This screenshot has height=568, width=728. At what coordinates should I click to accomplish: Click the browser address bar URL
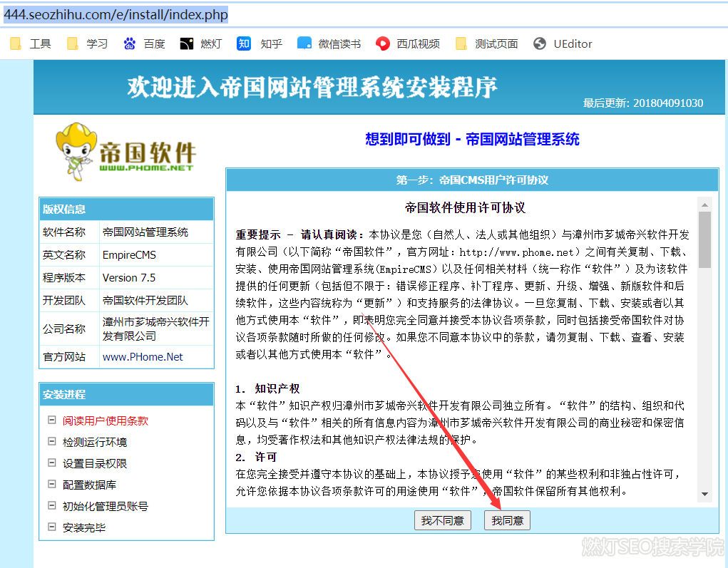tap(116, 14)
